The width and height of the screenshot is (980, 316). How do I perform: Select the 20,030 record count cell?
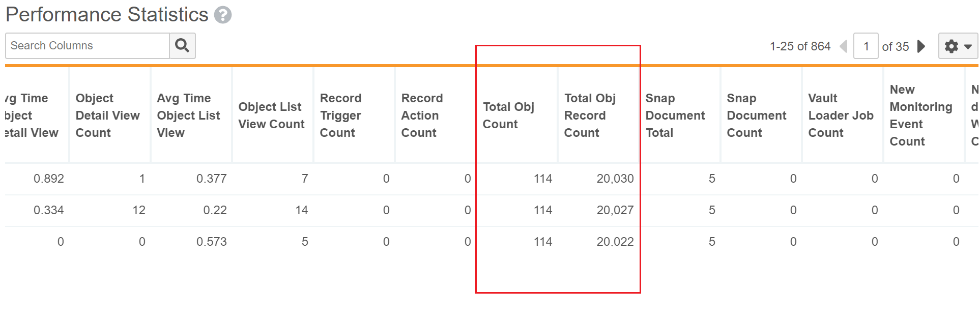615,179
